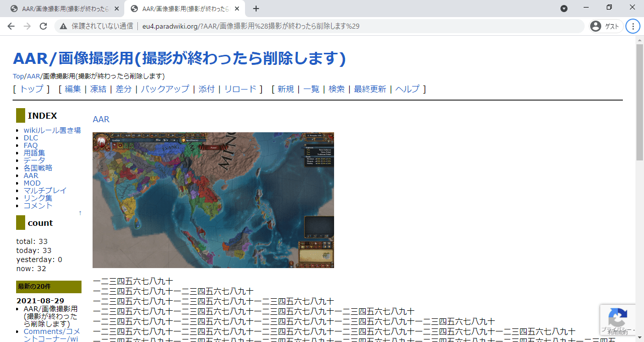Click the URL address bar field
644x342 pixels.
(x=322, y=26)
